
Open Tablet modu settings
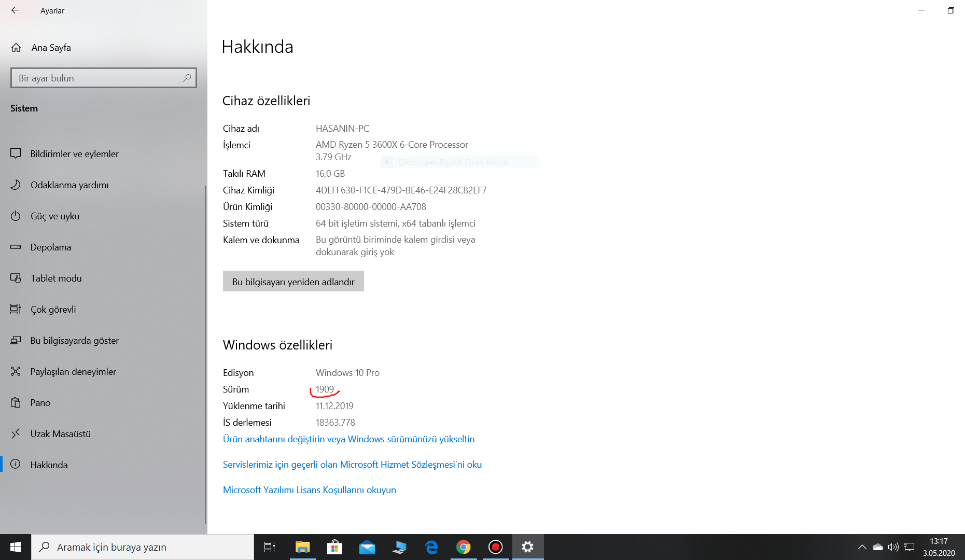click(x=104, y=278)
